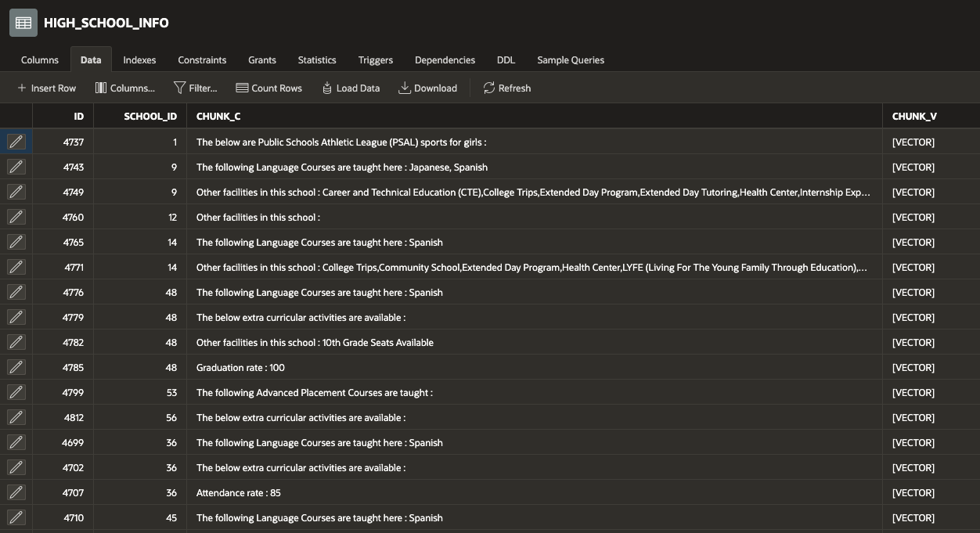980x533 pixels.
Task: Click the Load Data button
Action: tap(351, 88)
